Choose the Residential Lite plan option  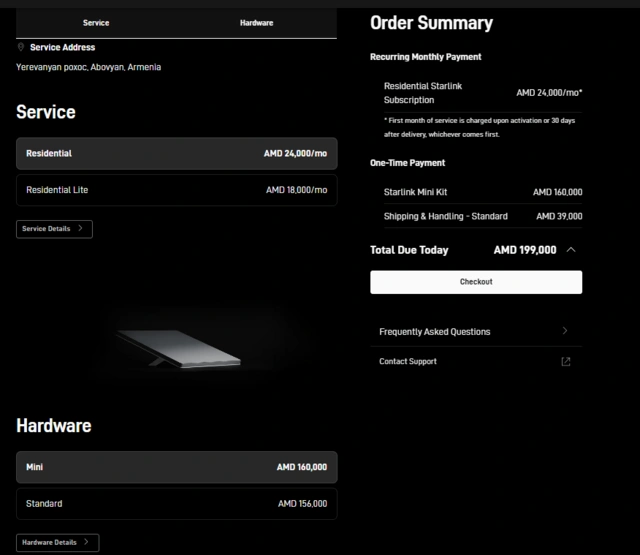(177, 190)
